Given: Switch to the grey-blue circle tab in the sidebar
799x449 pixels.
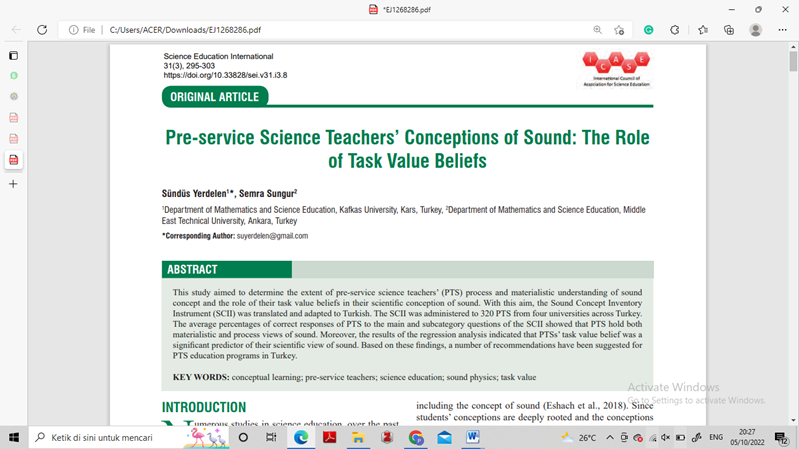Looking at the screenshot, I should (x=14, y=96).
